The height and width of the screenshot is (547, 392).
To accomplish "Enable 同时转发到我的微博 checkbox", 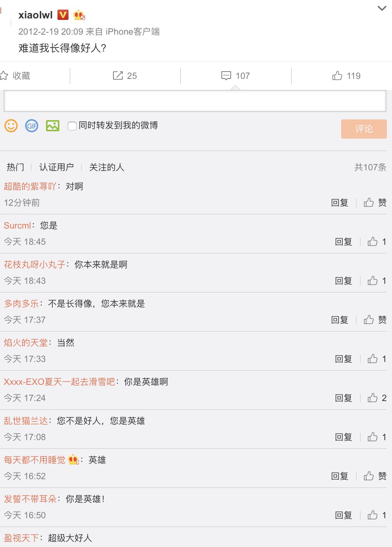I will click(72, 126).
